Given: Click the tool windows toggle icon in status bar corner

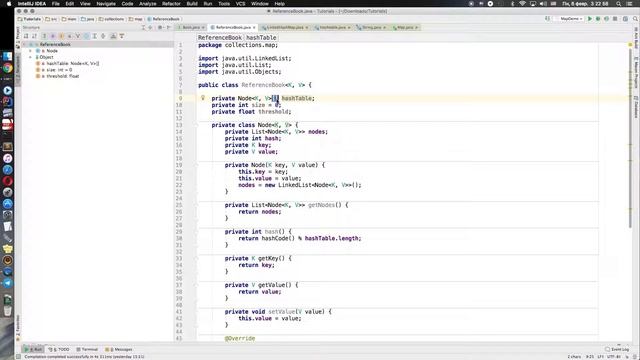Looking at the screenshot, I should point(18,356).
